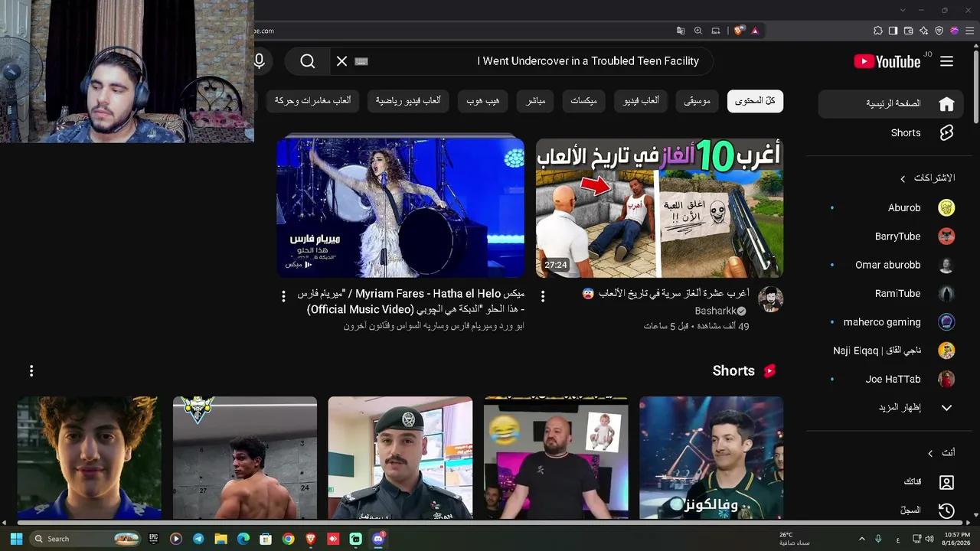Select the ألعاب فيديو رياضية chip
The width and height of the screenshot is (980, 551).
[x=408, y=101]
